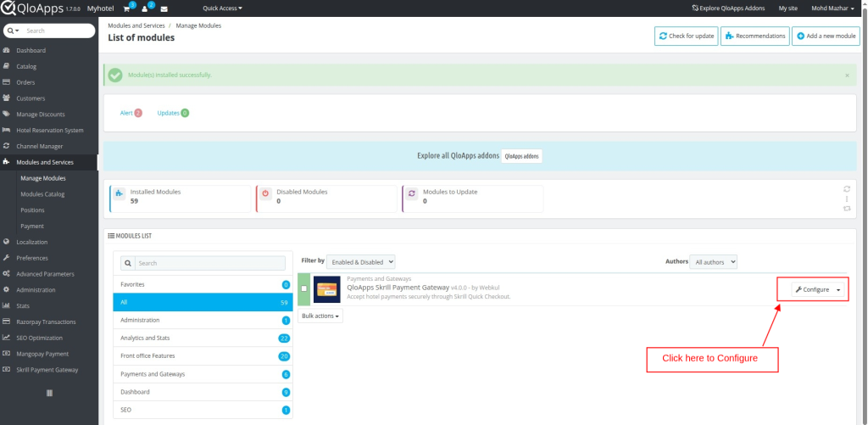Click the Check for update button
Screen dimensions: 868x425
tap(686, 36)
